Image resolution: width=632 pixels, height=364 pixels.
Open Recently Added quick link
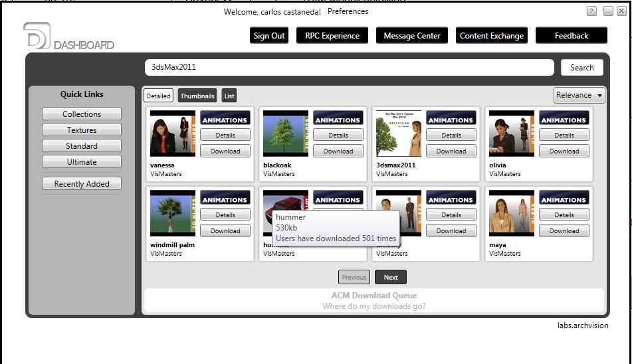pyautogui.click(x=82, y=183)
